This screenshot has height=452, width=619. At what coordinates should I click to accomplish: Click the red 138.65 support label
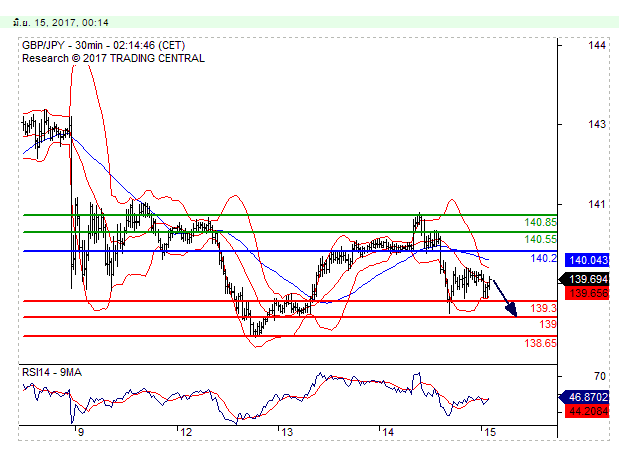[540, 343]
